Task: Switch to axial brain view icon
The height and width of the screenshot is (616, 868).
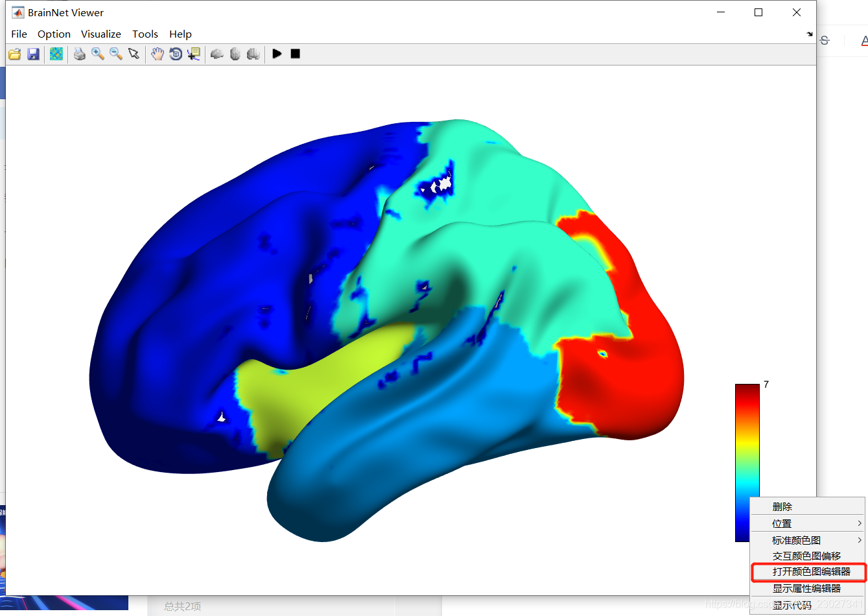Action: click(x=235, y=54)
